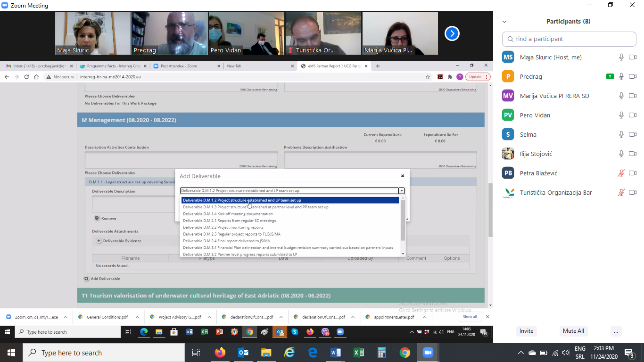Viewport: 644px width, 362px height.
Task: Select Pero Vidan's video thumbnail
Action: (246, 33)
